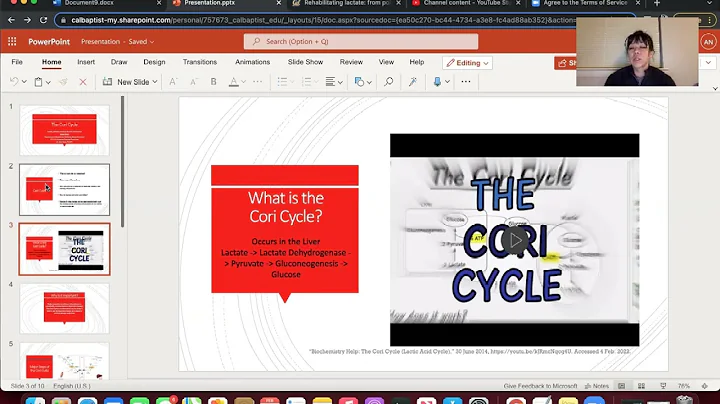Open the Help tab
The height and width of the screenshot is (404, 720).
(x=417, y=62)
